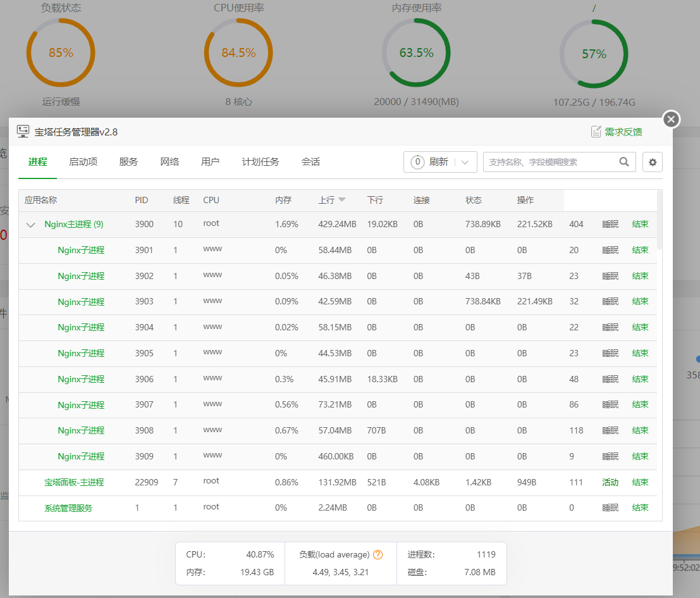Sort by the CPU column header

(211, 200)
